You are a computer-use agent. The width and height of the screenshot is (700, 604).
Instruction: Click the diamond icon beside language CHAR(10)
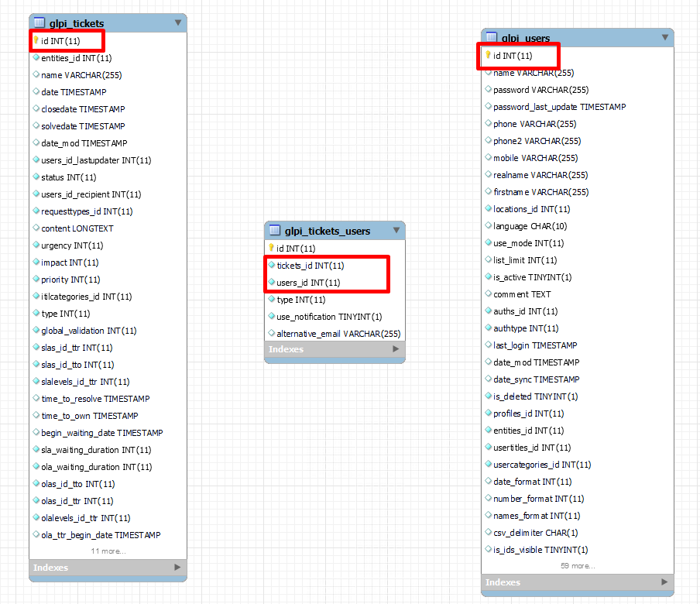[x=489, y=225]
